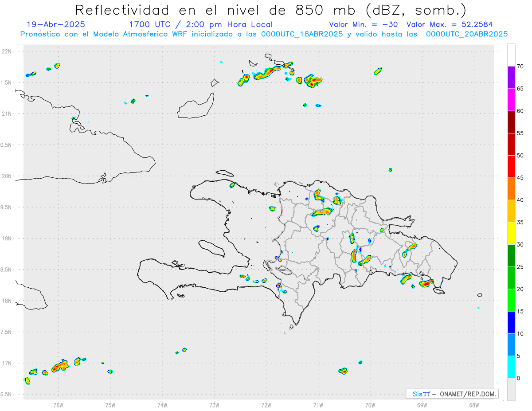Click the '0000UTC_20ABR2025' valid-until timestamp

467,34
